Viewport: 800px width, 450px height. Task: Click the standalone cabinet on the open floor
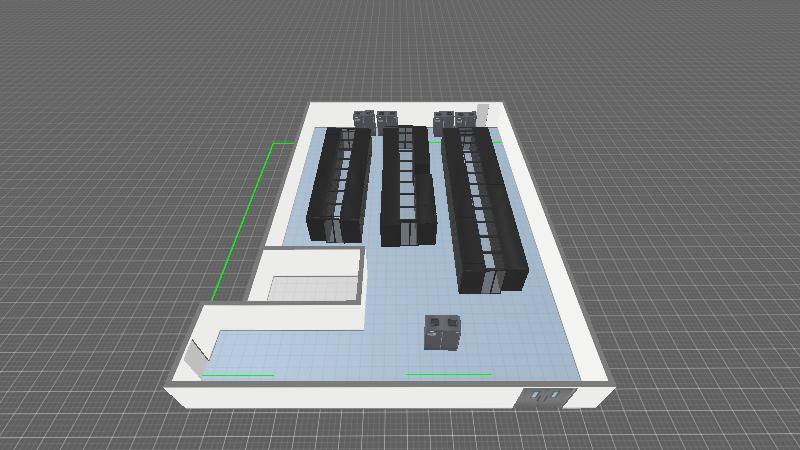[441, 333]
